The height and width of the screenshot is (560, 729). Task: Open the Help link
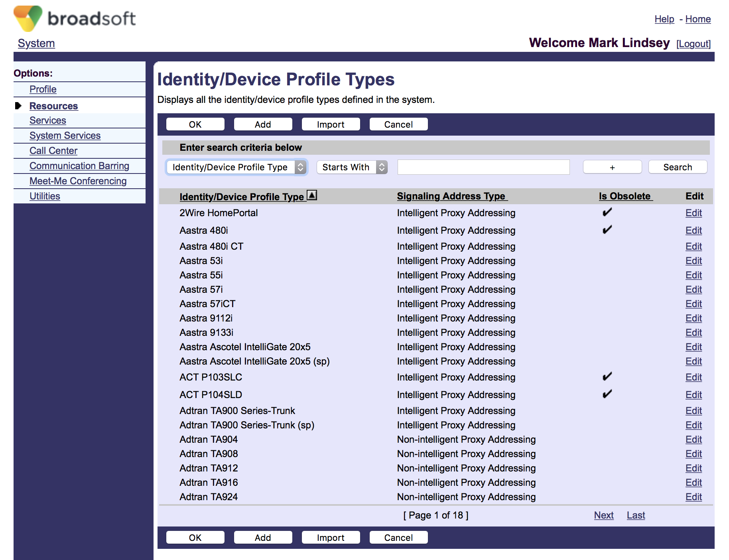pos(664,19)
